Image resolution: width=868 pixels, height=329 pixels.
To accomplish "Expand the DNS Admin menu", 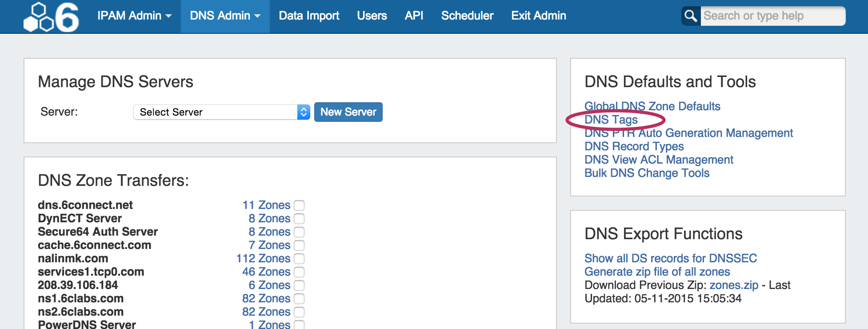I will tap(225, 16).
